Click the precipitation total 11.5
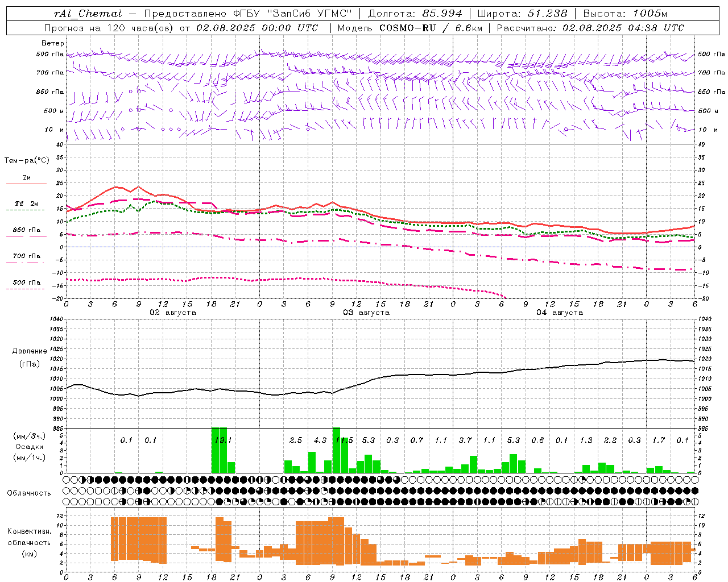The height and width of the screenshot is (582, 728). coord(344,440)
